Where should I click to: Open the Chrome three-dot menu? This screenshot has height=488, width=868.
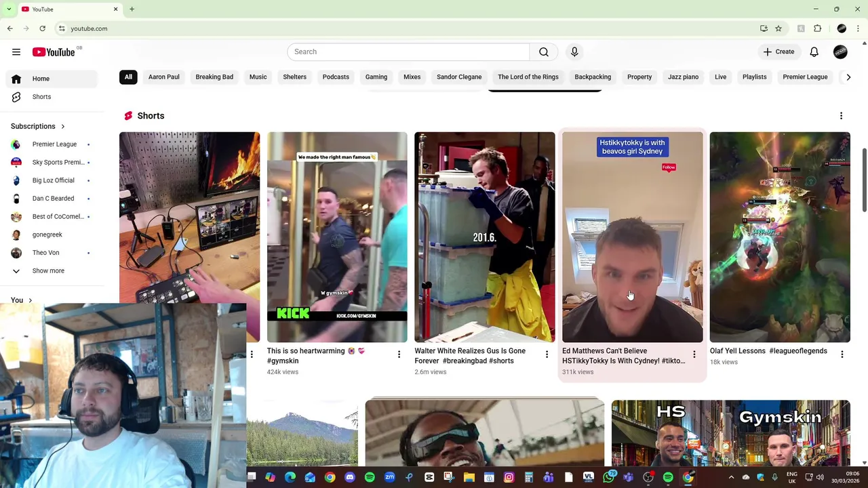tap(858, 28)
